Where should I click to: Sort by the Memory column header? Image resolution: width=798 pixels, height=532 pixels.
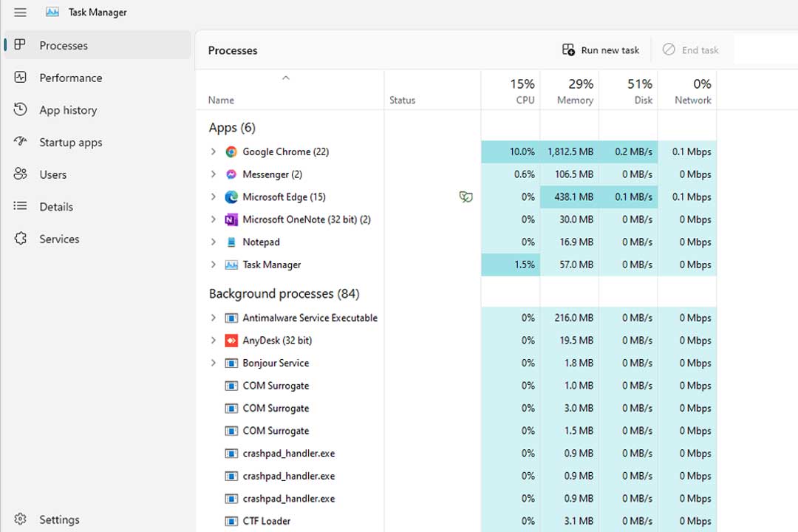570,90
